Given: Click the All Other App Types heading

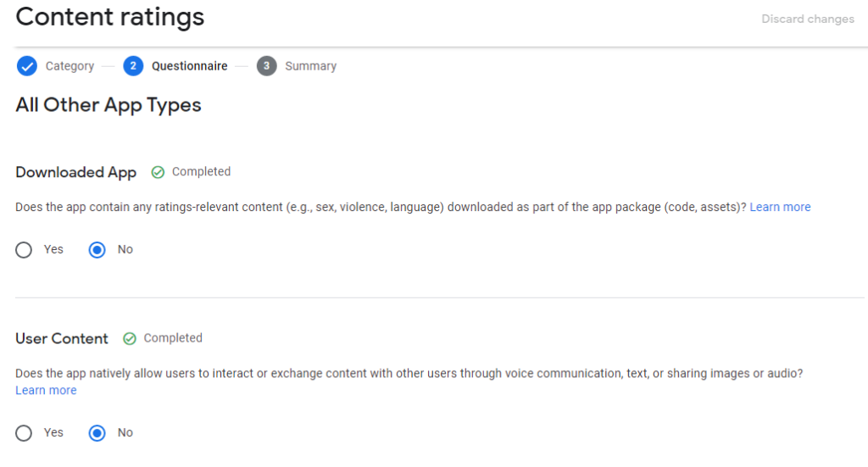Looking at the screenshot, I should pos(108,105).
